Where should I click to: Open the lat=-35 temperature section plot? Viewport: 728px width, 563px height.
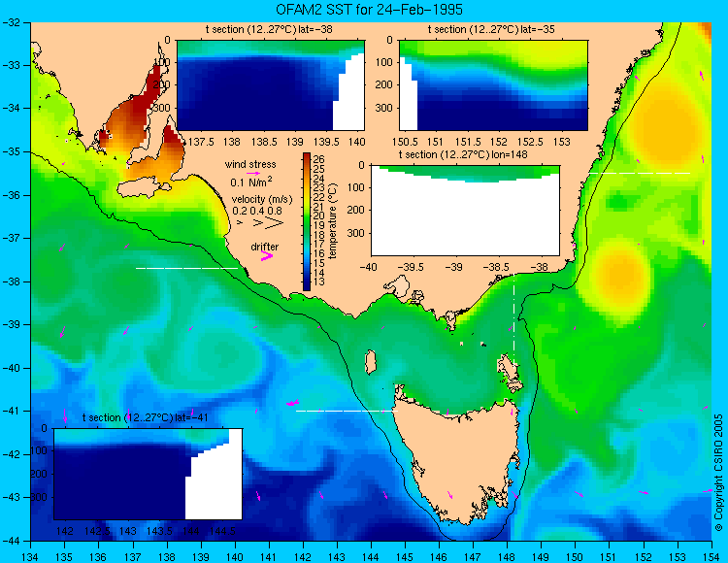coord(493,85)
